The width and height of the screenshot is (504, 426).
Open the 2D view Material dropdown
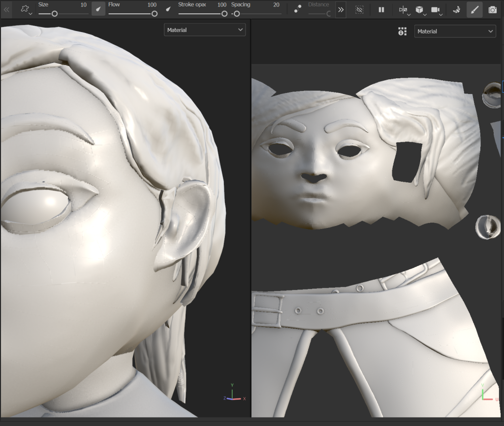click(x=455, y=31)
